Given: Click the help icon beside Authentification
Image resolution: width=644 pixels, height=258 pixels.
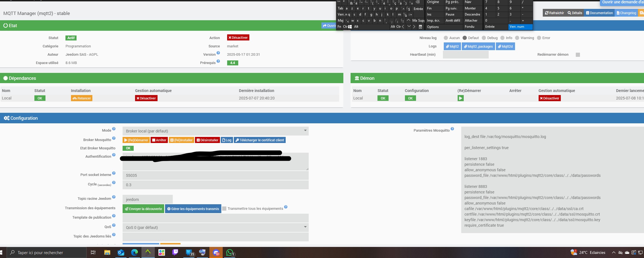Looking at the screenshot, I should pyautogui.click(x=114, y=155).
